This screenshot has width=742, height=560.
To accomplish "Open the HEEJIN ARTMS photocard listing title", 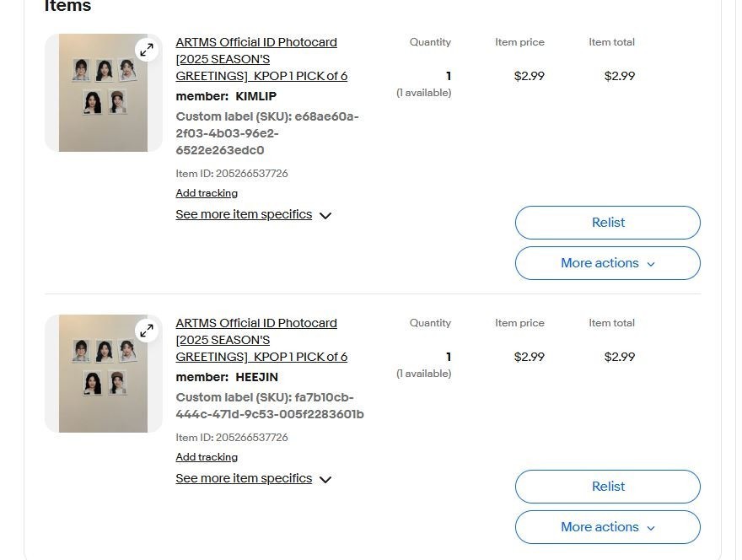I will (256, 340).
